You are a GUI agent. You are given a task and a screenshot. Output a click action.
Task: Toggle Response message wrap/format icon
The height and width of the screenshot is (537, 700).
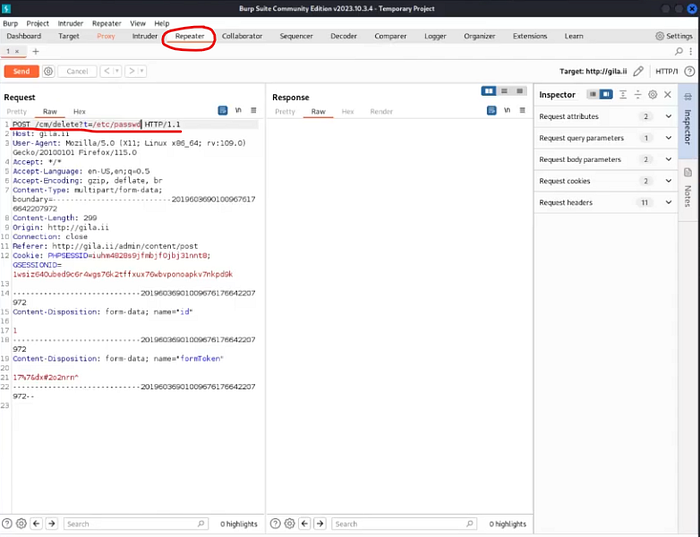tap(492, 110)
